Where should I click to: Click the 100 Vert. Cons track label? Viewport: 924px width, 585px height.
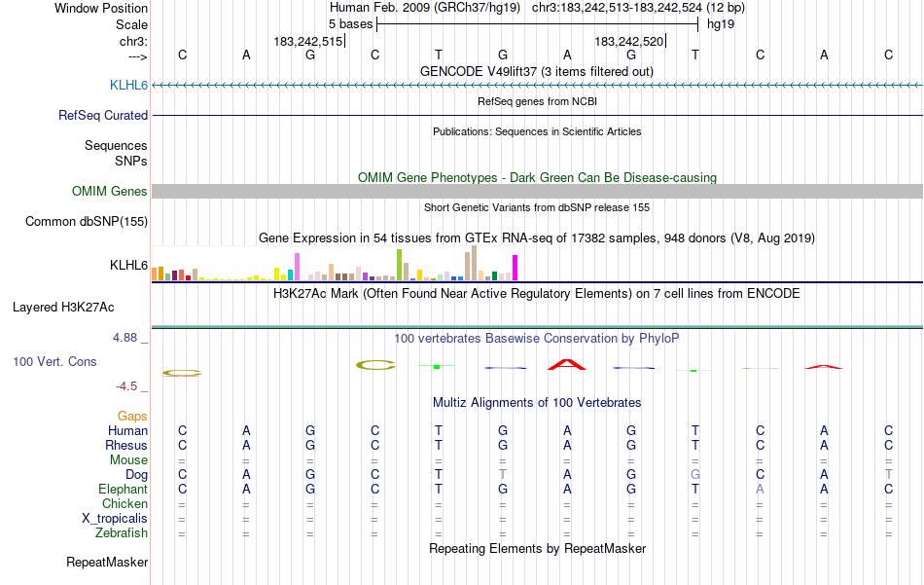click(54, 361)
